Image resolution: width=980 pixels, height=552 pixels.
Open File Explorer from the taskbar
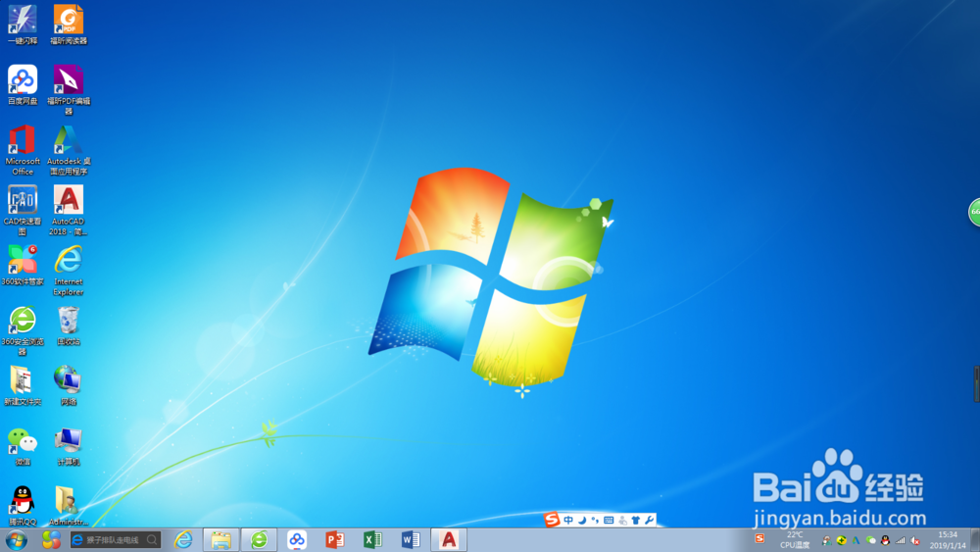click(220, 539)
